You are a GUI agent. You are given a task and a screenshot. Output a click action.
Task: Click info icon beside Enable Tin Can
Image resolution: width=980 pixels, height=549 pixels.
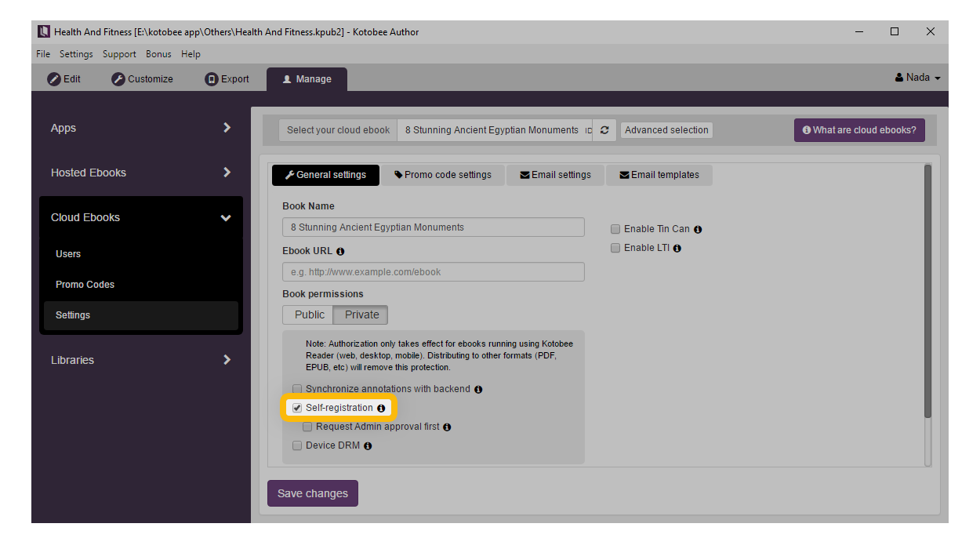[x=698, y=230]
